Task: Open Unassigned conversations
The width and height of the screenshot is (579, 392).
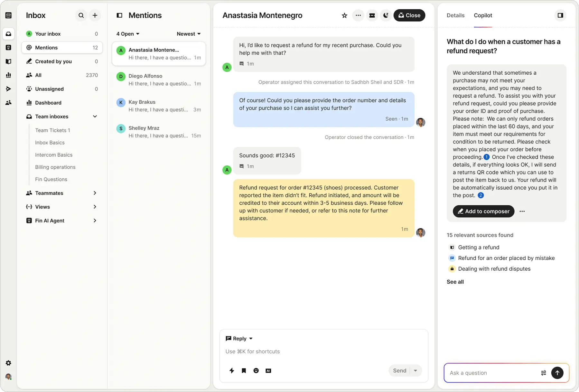Action: 62,89
